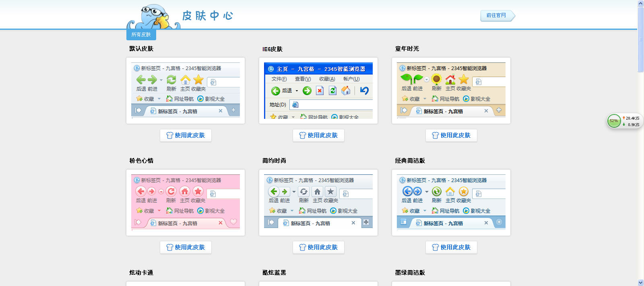
Task: Click the pink home icon in 粉色心情 preview
Action: pos(185,191)
